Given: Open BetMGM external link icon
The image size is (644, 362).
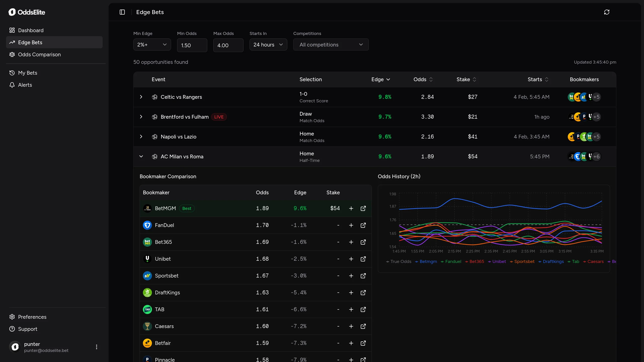Looking at the screenshot, I should point(363,208).
